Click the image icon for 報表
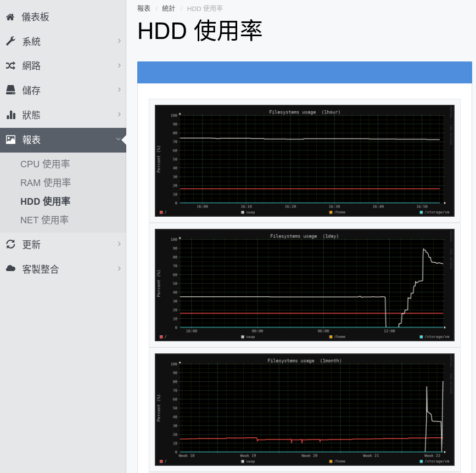The image size is (476, 473). click(10, 139)
